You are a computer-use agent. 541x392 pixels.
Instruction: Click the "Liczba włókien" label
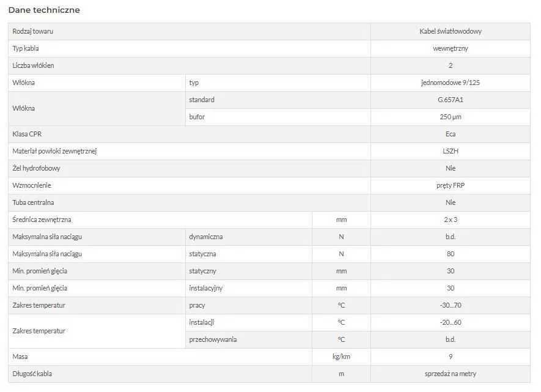pos(33,65)
